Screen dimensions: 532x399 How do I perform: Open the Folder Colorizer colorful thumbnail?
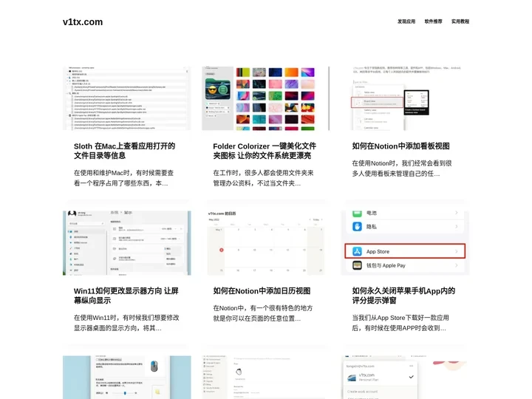tap(266, 98)
